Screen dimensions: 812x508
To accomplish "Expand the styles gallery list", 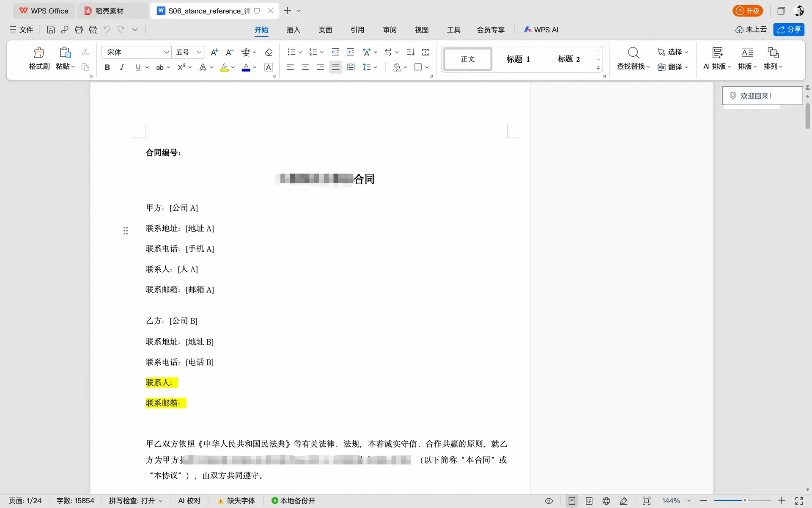I will click(598, 68).
